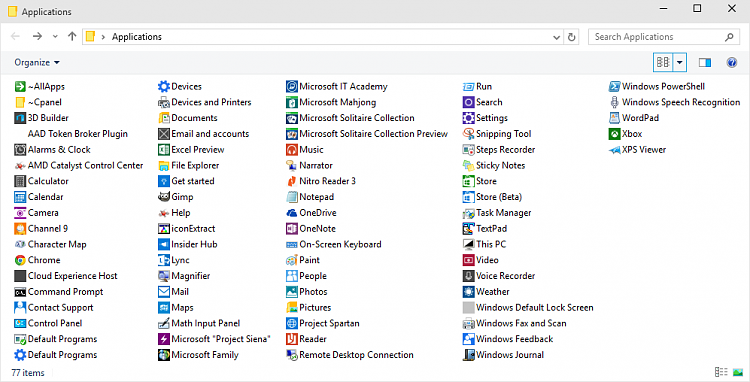Click the Paint icon
This screenshot has height=382, width=750.
pos(292,260)
